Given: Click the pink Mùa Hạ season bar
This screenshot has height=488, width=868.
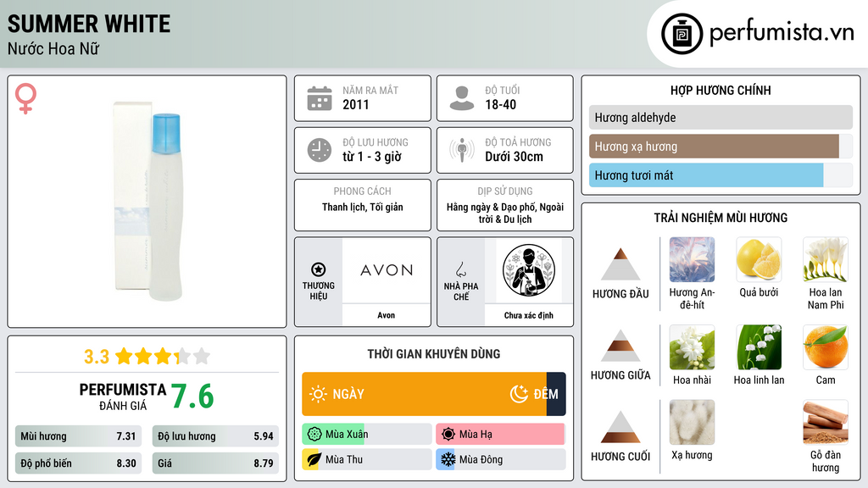Looking at the screenshot, I should point(500,435).
